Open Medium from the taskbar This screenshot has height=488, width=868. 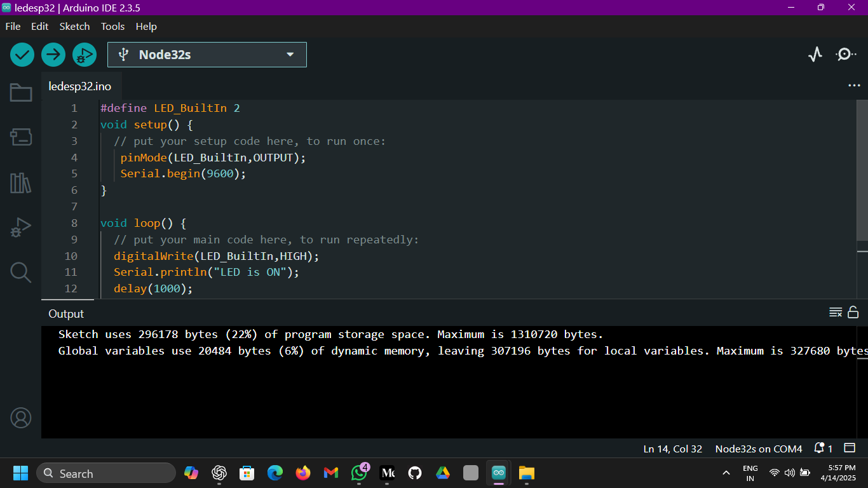click(387, 473)
